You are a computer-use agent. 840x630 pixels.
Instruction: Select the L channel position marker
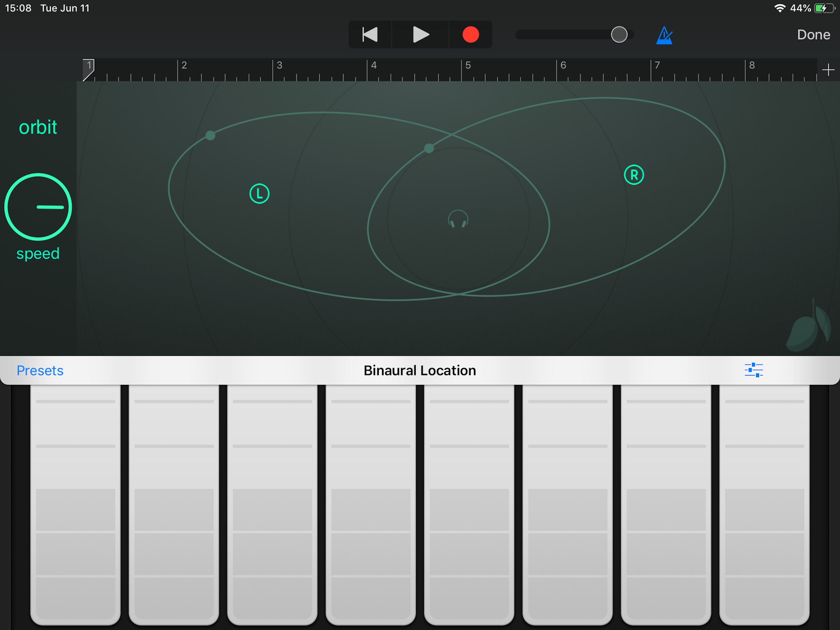(x=260, y=194)
